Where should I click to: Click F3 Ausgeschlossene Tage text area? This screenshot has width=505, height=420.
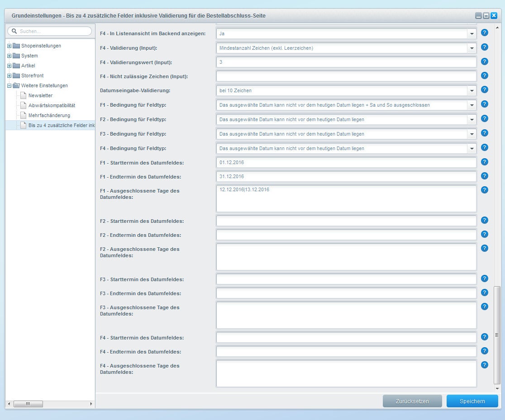[346, 315]
